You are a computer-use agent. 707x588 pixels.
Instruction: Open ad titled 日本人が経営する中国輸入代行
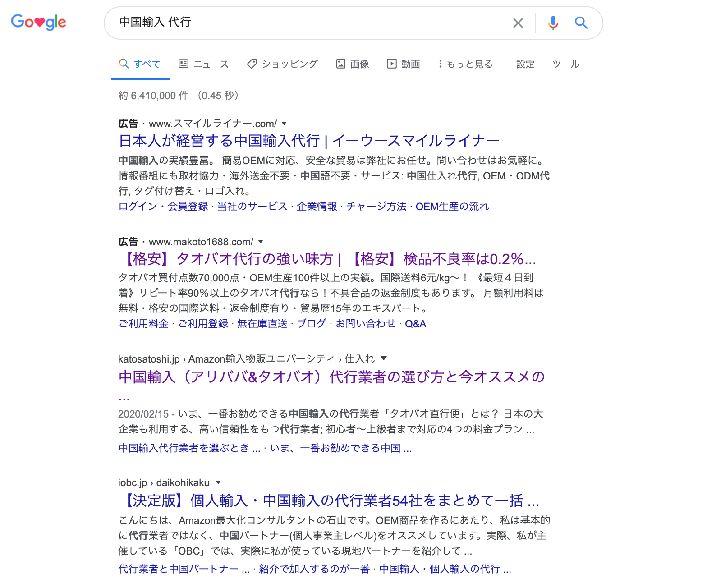pyautogui.click(x=309, y=141)
